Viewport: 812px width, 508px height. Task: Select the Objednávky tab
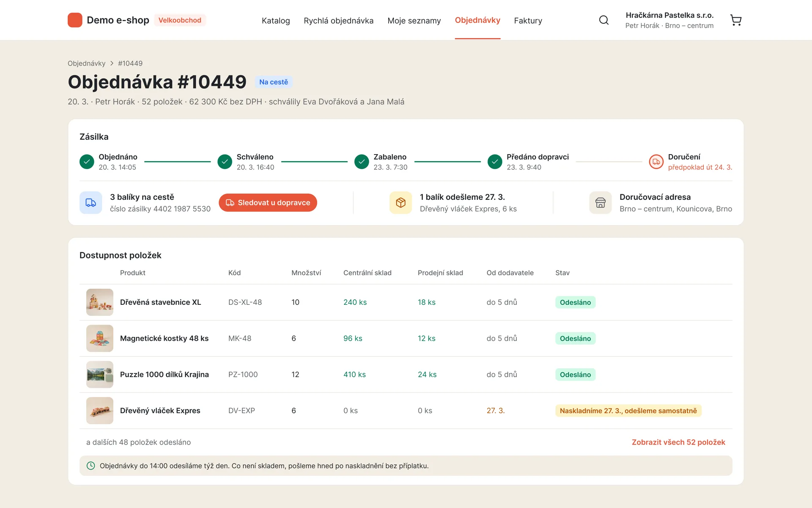coord(477,20)
